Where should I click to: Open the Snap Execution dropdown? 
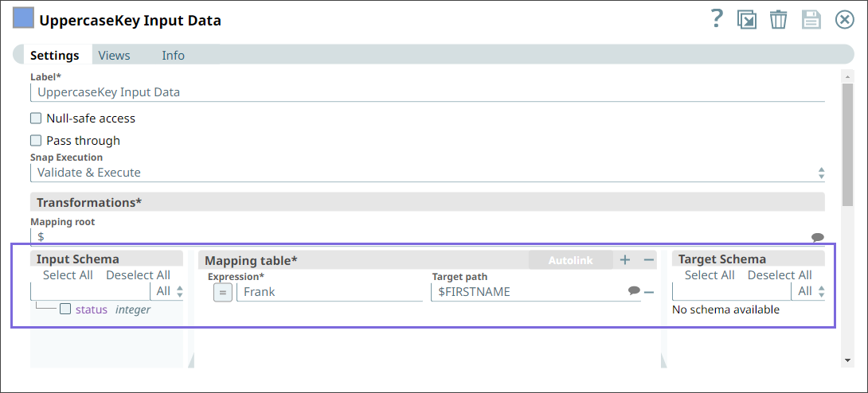[x=427, y=173]
